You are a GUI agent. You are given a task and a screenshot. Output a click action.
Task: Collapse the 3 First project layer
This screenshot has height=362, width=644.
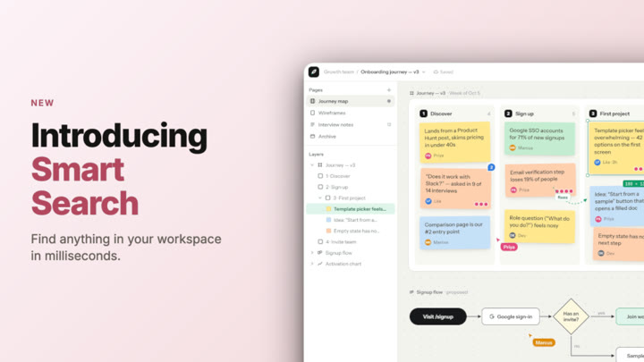tap(320, 198)
